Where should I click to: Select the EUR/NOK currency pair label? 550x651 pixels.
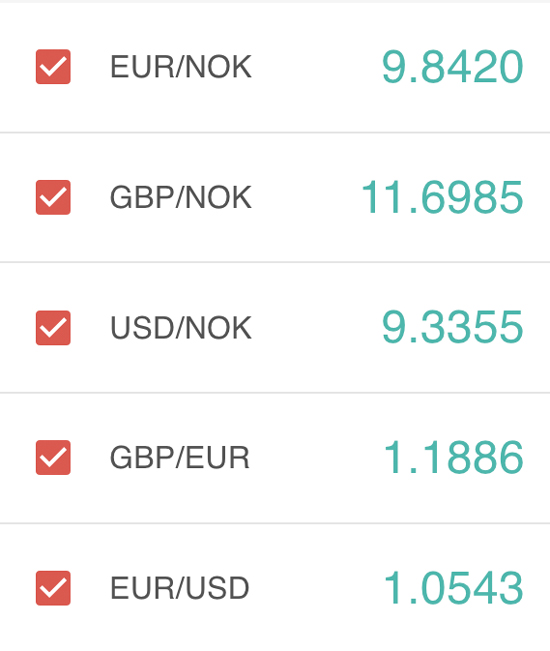[181, 67]
